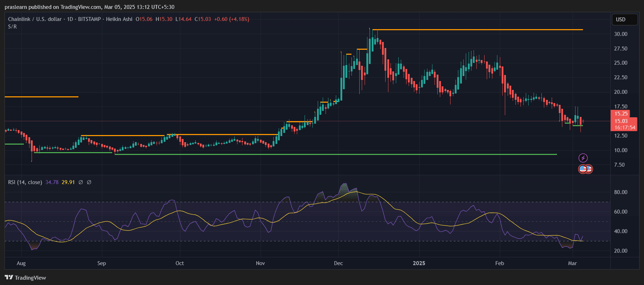Click the 1D interval in chart title
Image resolution: width=644 pixels, height=285 pixels.
tap(70, 19)
